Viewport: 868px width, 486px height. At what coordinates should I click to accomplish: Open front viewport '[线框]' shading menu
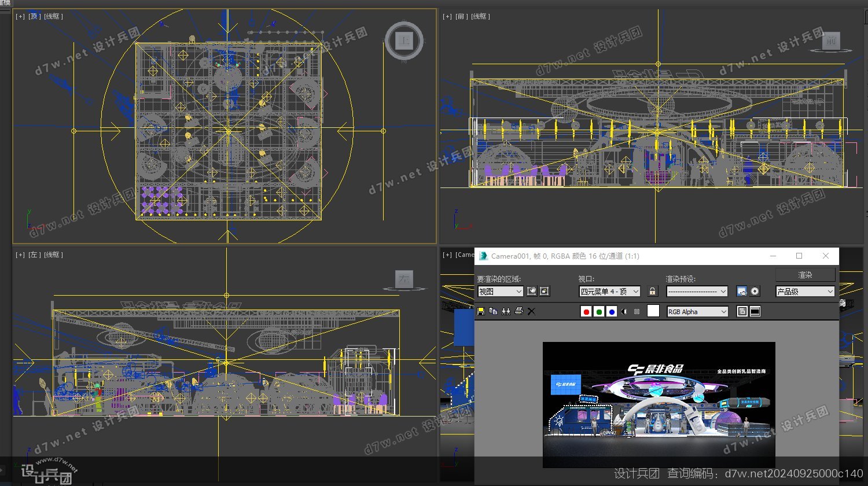(480, 16)
